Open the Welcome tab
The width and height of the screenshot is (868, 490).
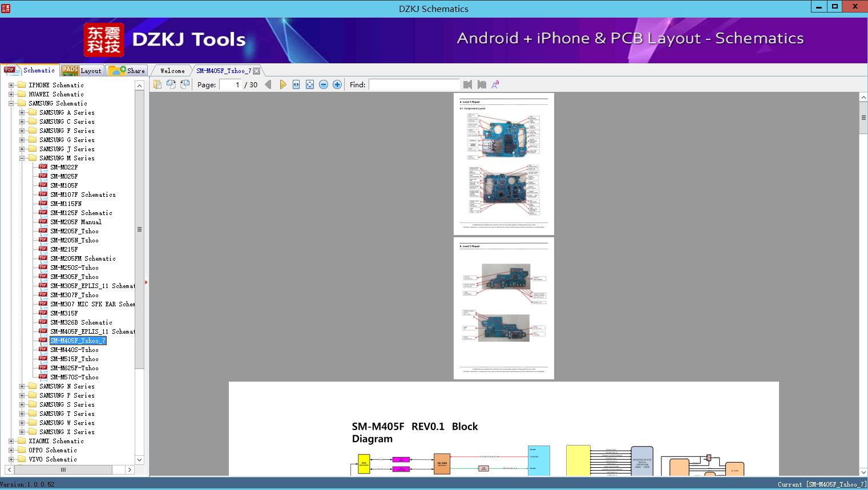[x=172, y=71]
